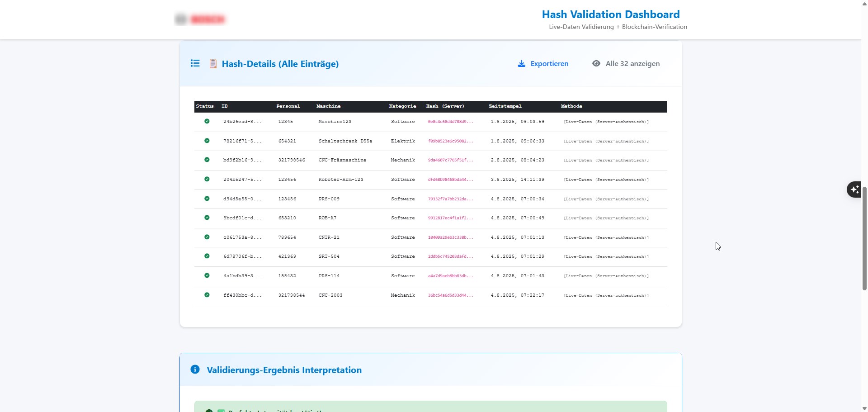Open the AI assistant sparkle icon on right edge

click(x=854, y=189)
